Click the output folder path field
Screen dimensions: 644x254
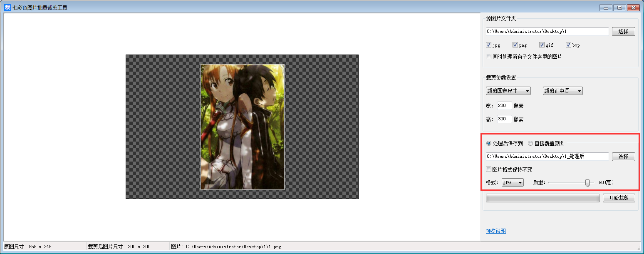547,157
